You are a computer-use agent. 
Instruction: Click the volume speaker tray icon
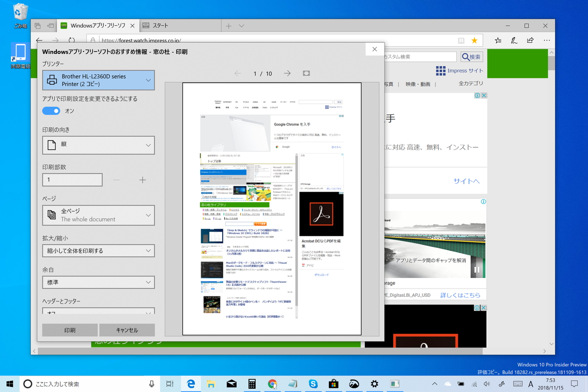pyautogui.click(x=487, y=384)
